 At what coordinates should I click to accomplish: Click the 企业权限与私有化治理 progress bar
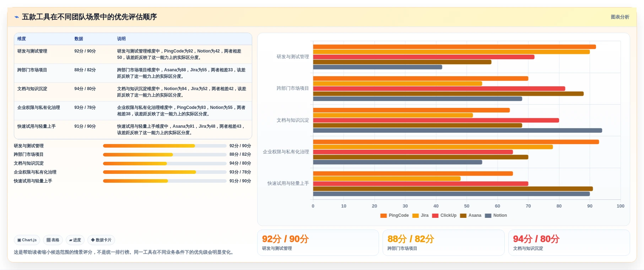[165, 172]
